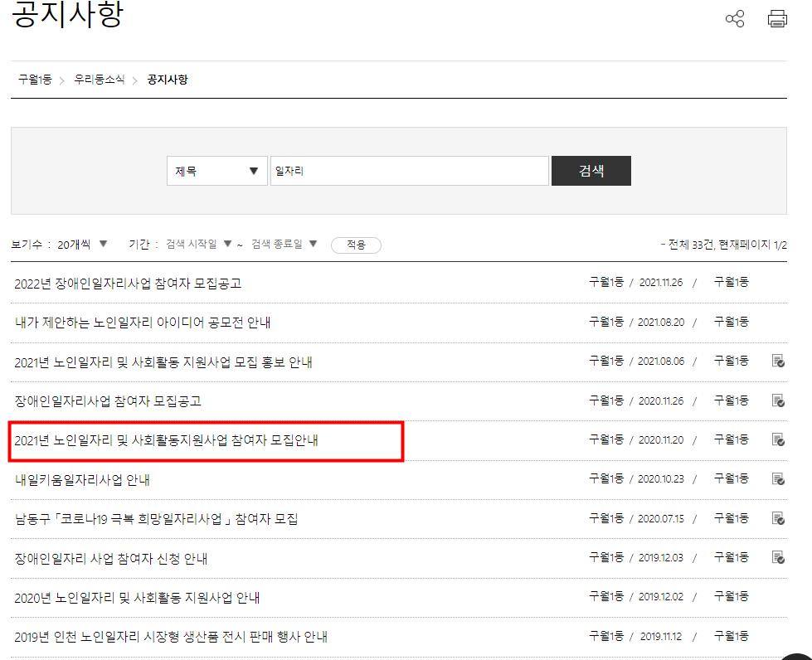Viewport: 812px width, 660px height.
Task: Click the 기간 label
Action: 139,245
